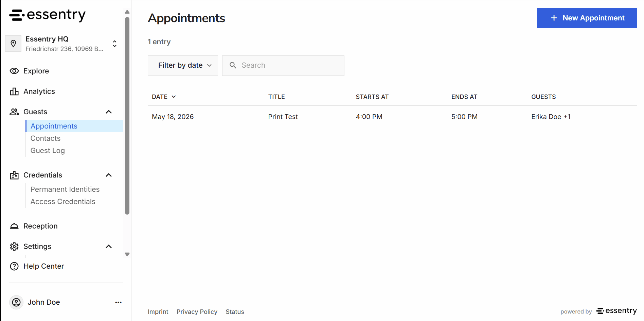
Task: Open Contacts in the sidebar
Action: (46, 138)
